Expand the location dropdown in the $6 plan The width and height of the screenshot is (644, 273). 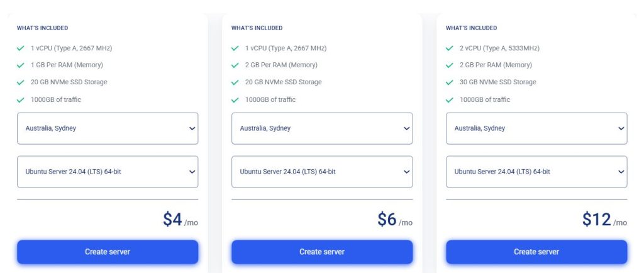(322, 128)
